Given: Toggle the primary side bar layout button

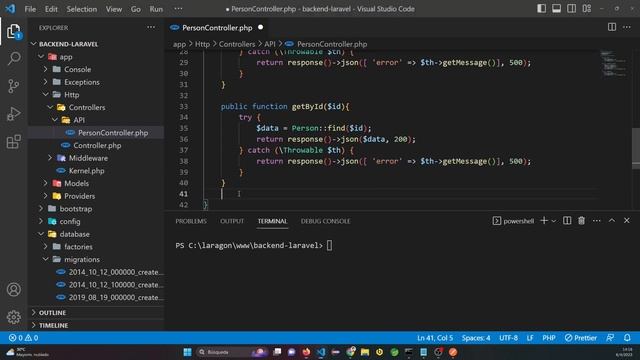Looking at the screenshot, I should click(541, 9).
